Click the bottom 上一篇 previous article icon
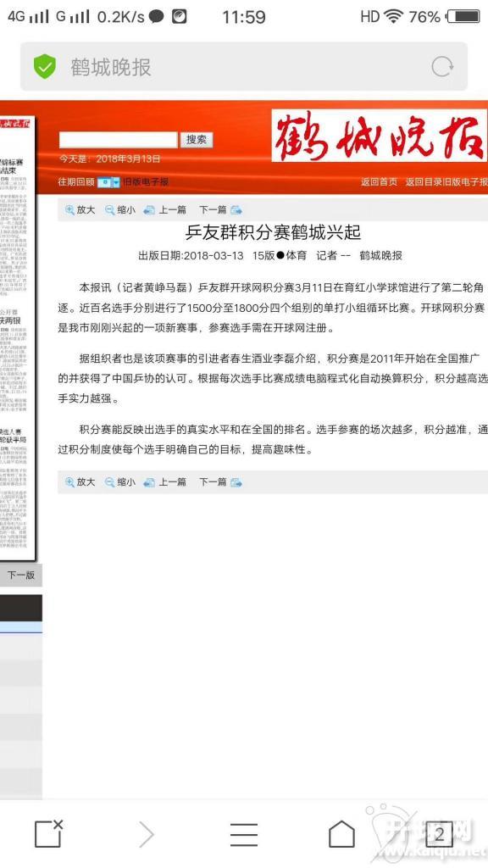Screen dimensions: 488x868 coord(149,482)
